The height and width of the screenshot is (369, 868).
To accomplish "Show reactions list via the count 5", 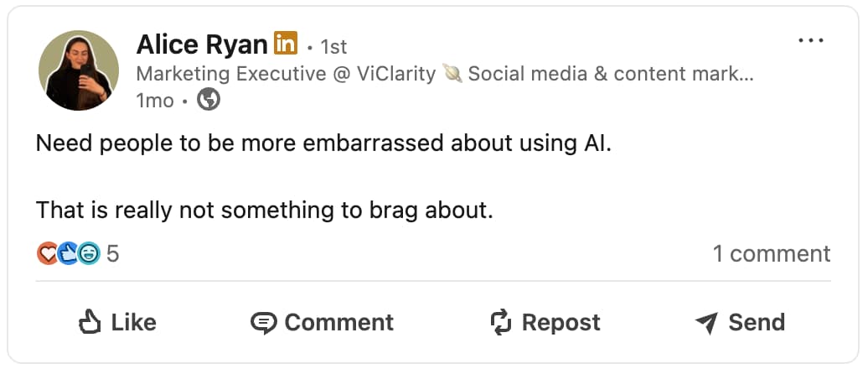I will pos(112,253).
